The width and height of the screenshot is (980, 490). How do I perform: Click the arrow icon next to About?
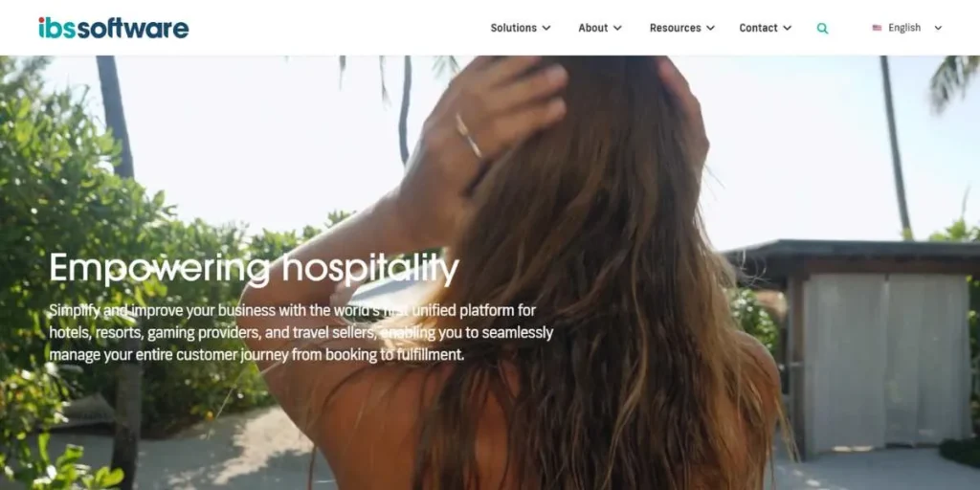pyautogui.click(x=617, y=28)
